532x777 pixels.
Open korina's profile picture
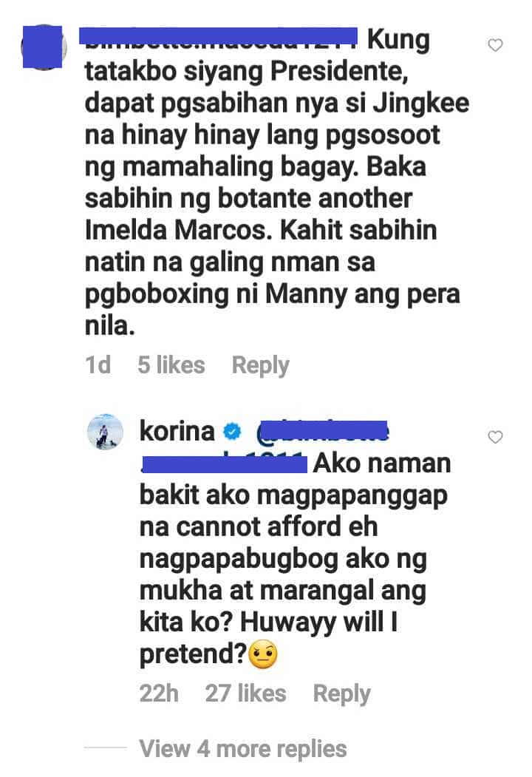point(105,431)
